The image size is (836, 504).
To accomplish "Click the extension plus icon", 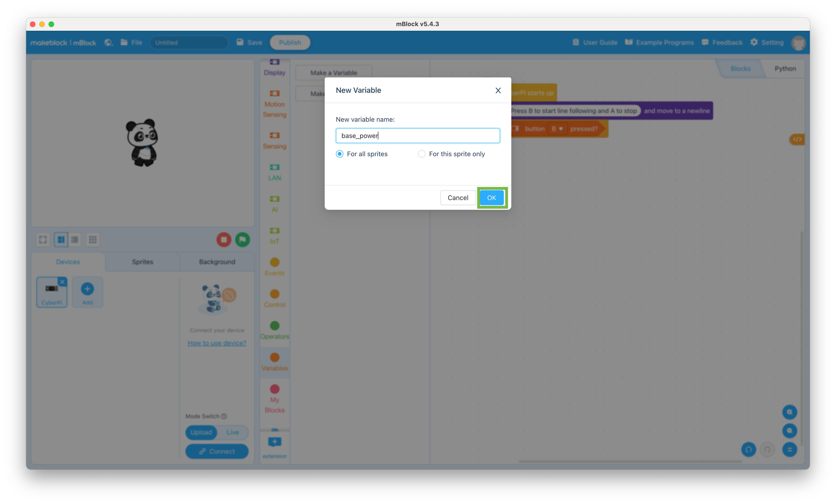I will (274, 442).
